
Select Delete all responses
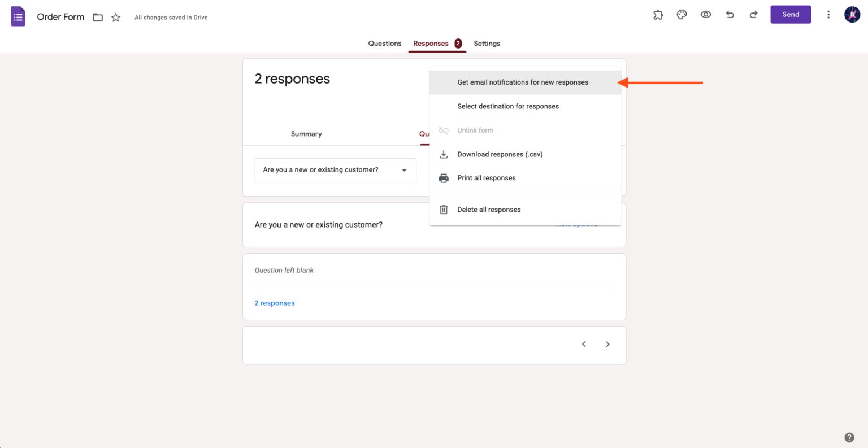[489, 209]
